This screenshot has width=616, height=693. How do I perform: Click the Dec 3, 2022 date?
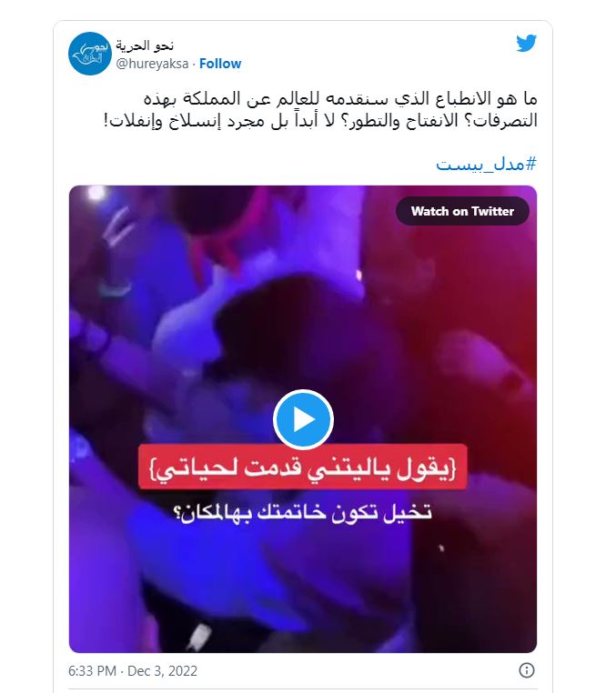coord(162,671)
